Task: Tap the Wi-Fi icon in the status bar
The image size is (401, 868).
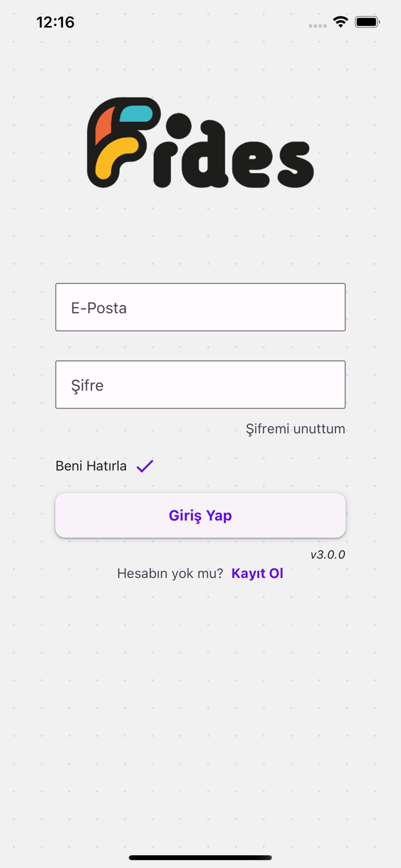Action: [x=340, y=21]
